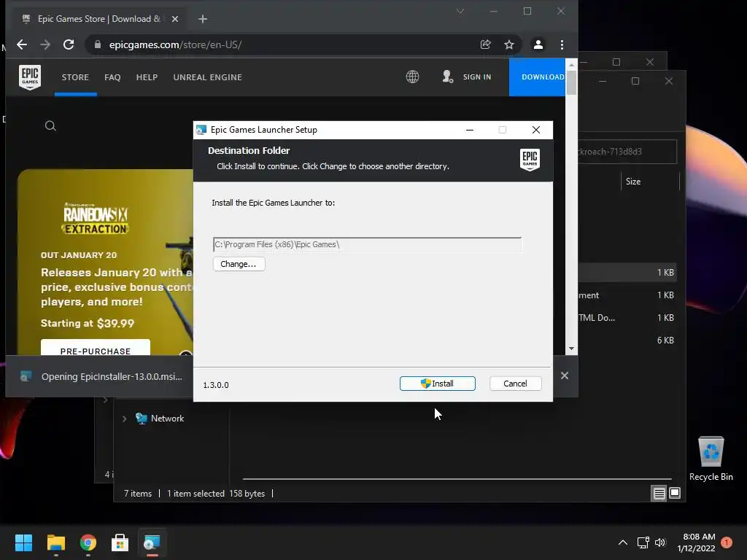Click the page vertical scrollbar thumb
The width and height of the screenshot is (747, 560).
point(571,82)
